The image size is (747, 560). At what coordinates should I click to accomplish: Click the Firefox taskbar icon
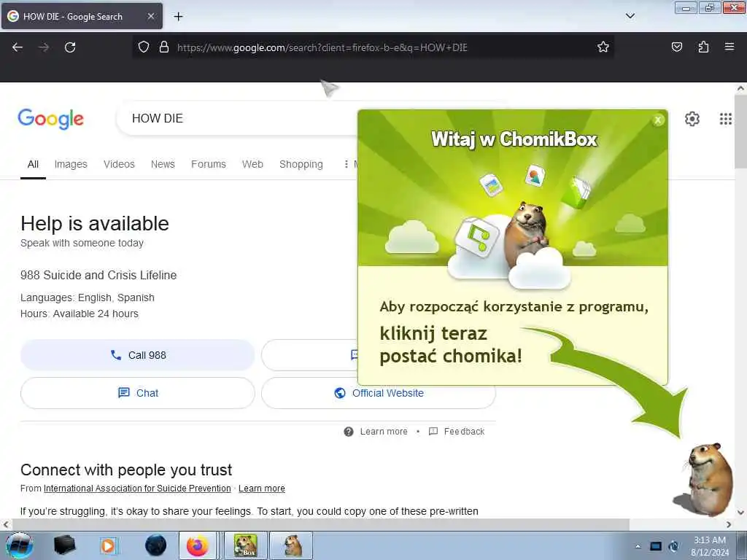click(x=197, y=545)
